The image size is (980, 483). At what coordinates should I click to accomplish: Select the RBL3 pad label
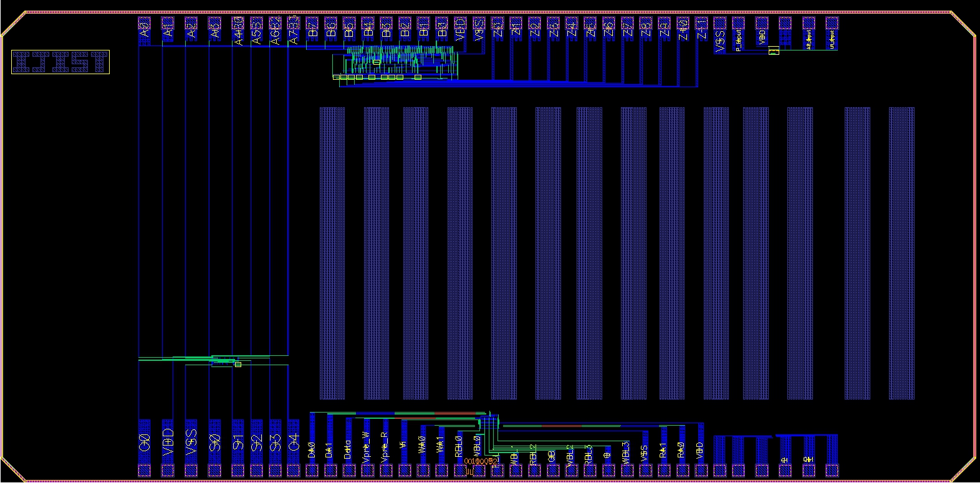(x=589, y=454)
